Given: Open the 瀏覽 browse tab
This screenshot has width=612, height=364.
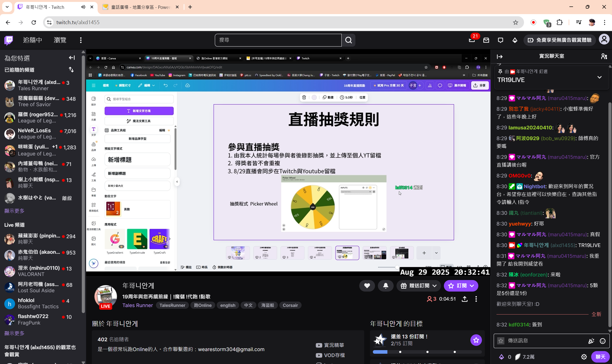Looking at the screenshot, I should tap(60, 40).
